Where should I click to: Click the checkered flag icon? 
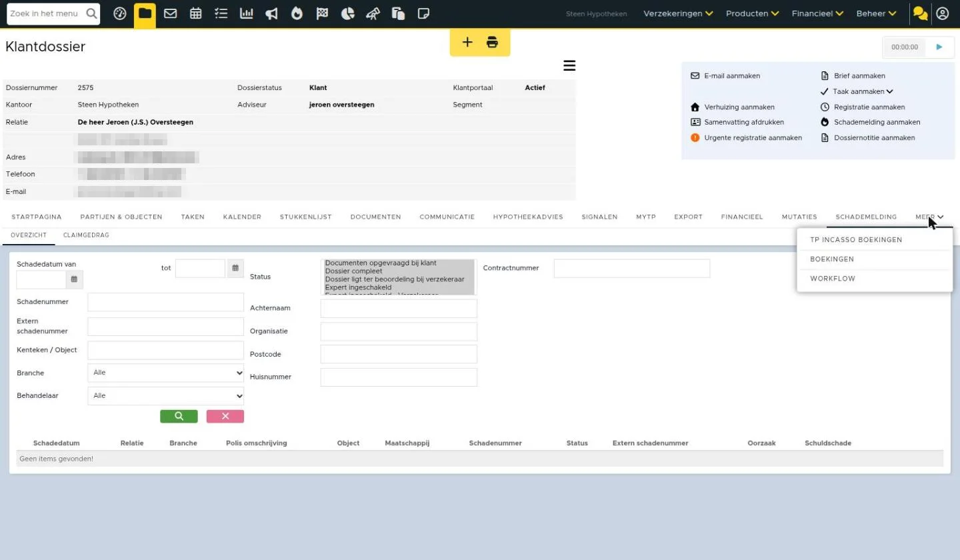coord(322,13)
